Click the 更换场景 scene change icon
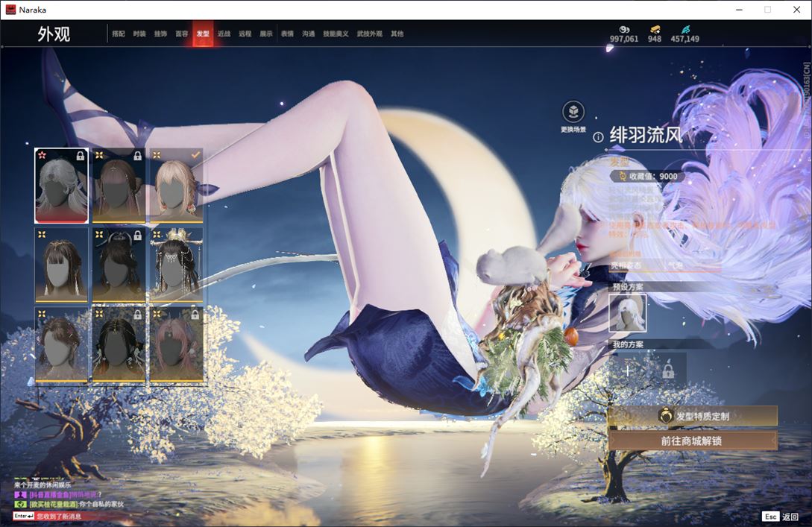This screenshot has width=812, height=527. click(573, 113)
